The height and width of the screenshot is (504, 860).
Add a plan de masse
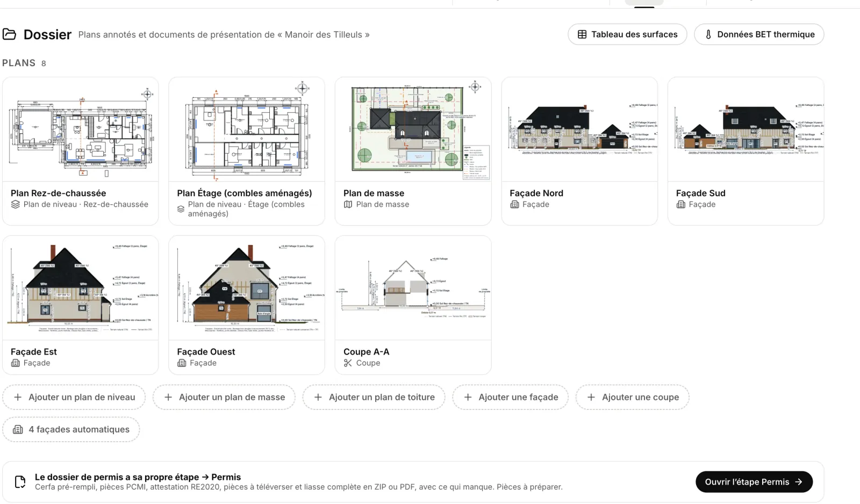(x=224, y=397)
